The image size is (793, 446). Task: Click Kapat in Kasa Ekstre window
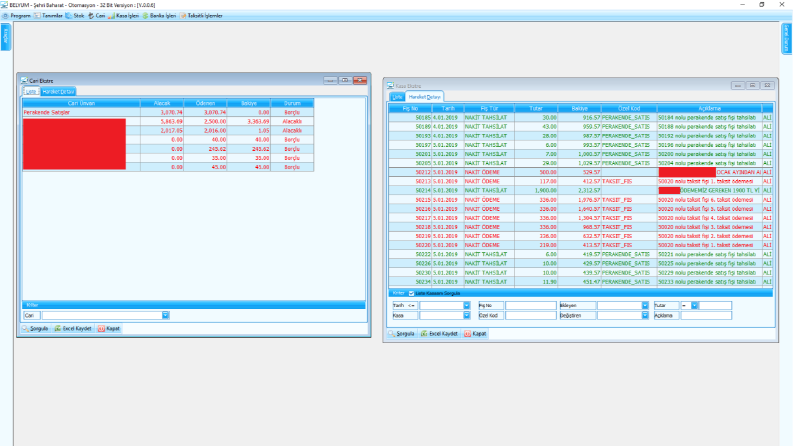[475, 334]
